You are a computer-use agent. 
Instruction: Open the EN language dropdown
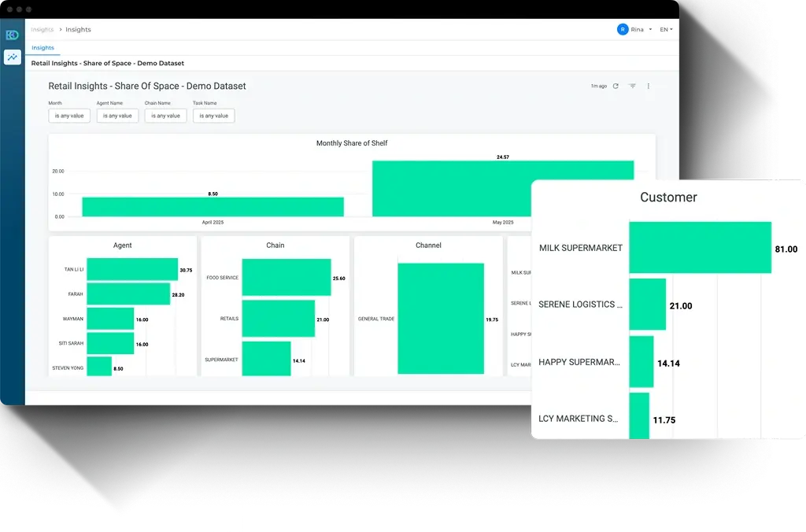(666, 29)
